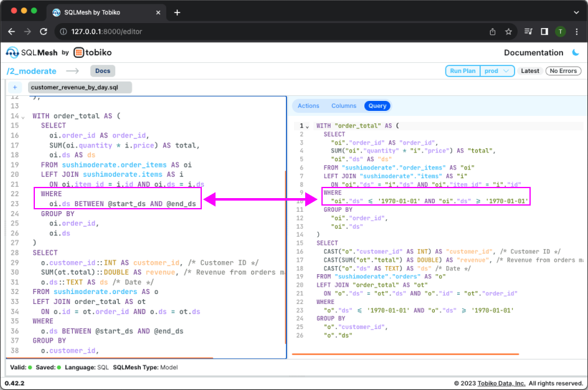This screenshot has height=390, width=588.
Task: Open the prod environment dropdown
Action: click(497, 71)
